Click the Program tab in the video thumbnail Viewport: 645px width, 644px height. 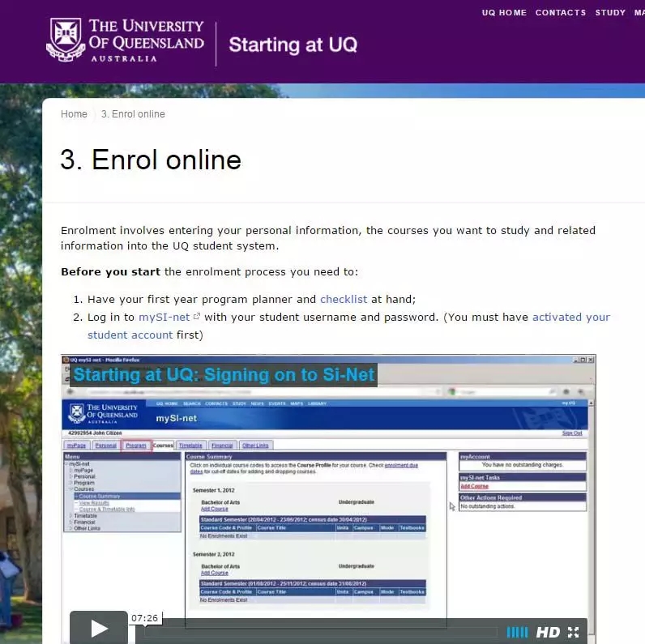click(136, 446)
